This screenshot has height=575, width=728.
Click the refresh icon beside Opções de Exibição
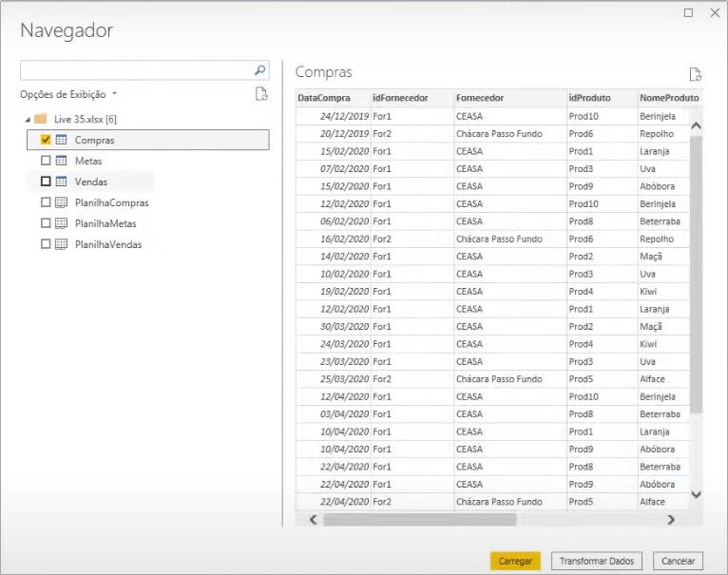pyautogui.click(x=261, y=94)
